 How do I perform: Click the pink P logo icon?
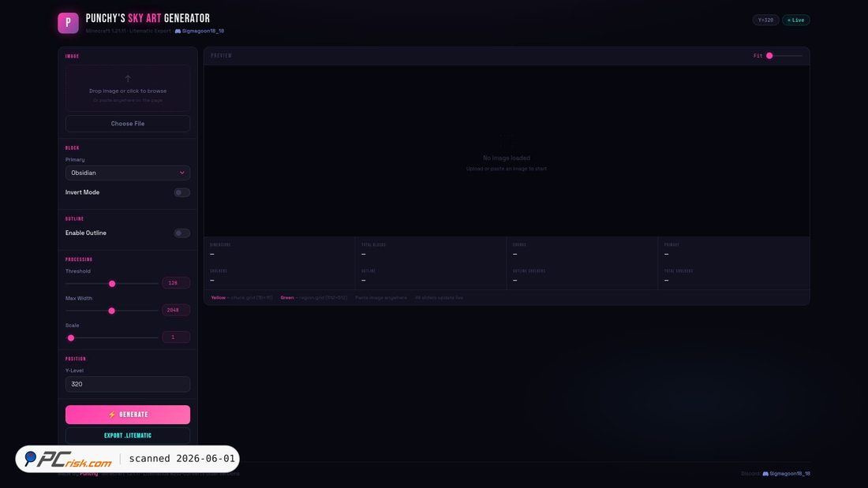(x=68, y=23)
